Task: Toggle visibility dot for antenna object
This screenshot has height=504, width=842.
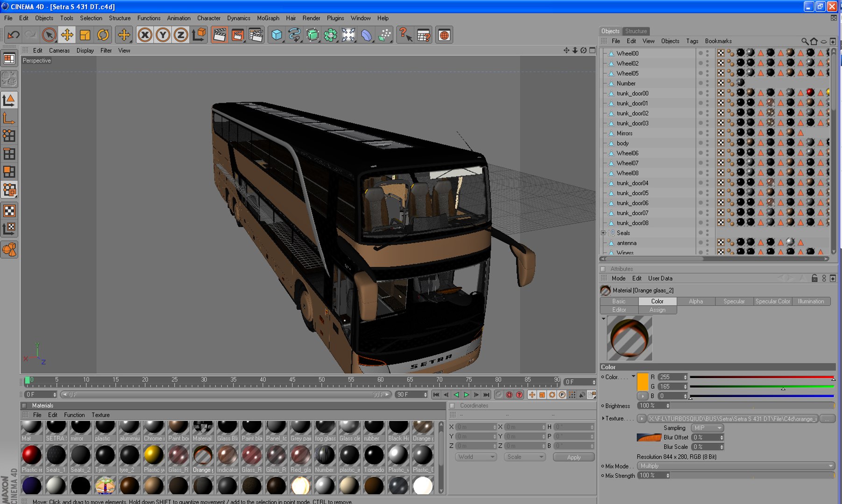Action: tap(700, 243)
